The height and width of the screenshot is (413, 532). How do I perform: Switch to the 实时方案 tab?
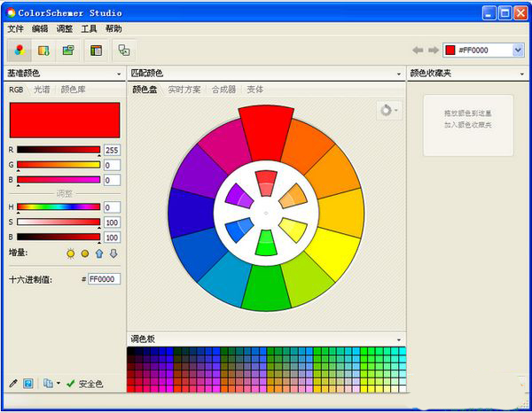click(x=184, y=90)
